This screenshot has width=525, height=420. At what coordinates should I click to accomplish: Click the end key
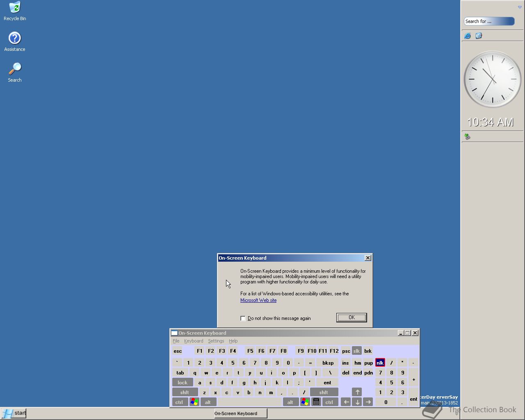358,372
